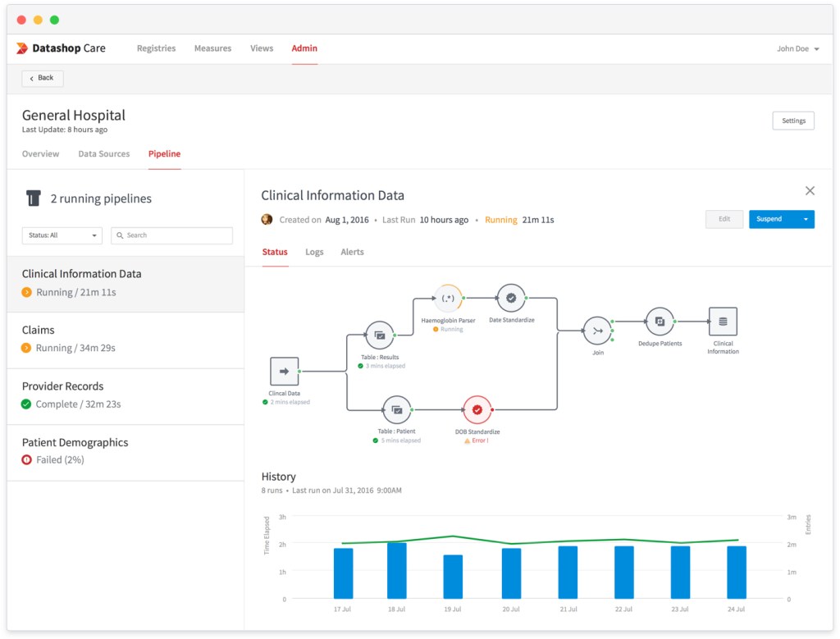840x639 pixels.
Task: Click the red DOB Standardize error node
Action: coord(477,409)
